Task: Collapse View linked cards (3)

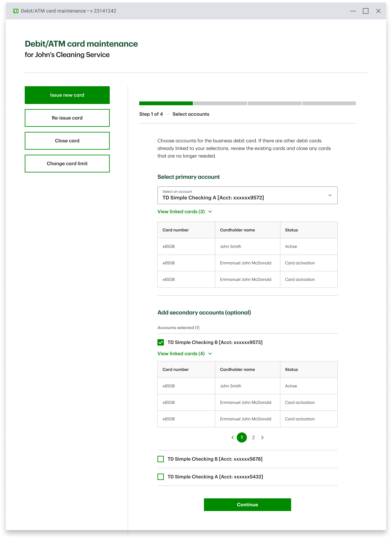Action: [x=185, y=212]
